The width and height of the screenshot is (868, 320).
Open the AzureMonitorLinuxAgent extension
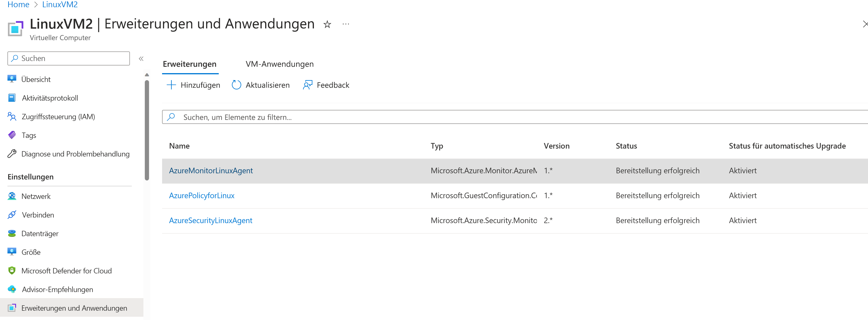(211, 171)
